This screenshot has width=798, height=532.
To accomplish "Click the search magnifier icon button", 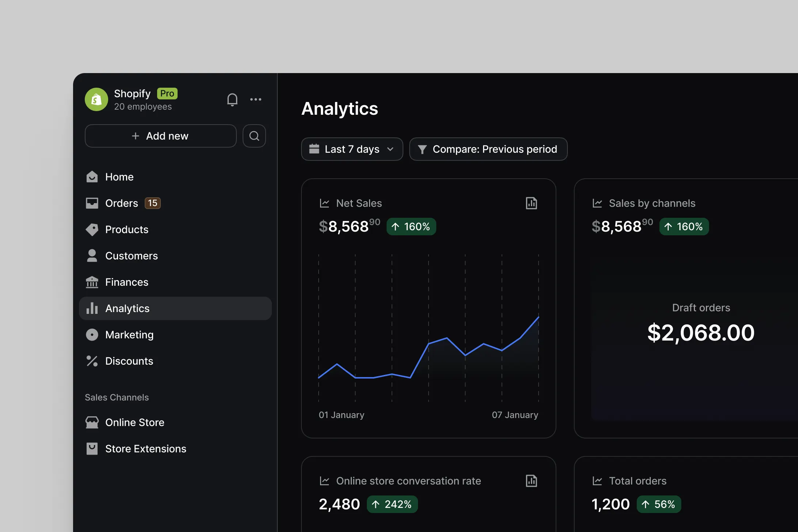I will [254, 136].
